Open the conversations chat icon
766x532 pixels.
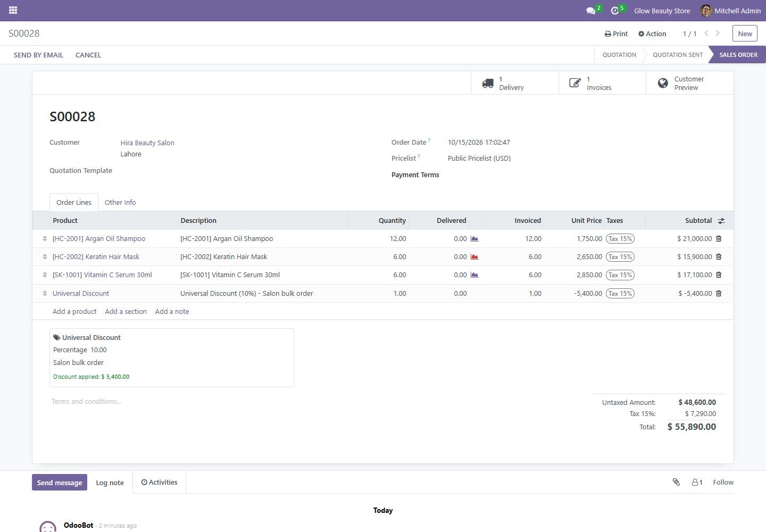(x=590, y=11)
